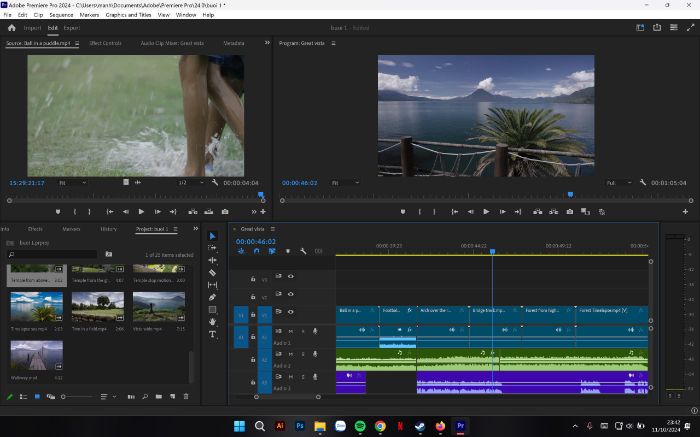
Task: Open Program monitor Fit zoom dropdown
Action: pyautogui.click(x=345, y=183)
